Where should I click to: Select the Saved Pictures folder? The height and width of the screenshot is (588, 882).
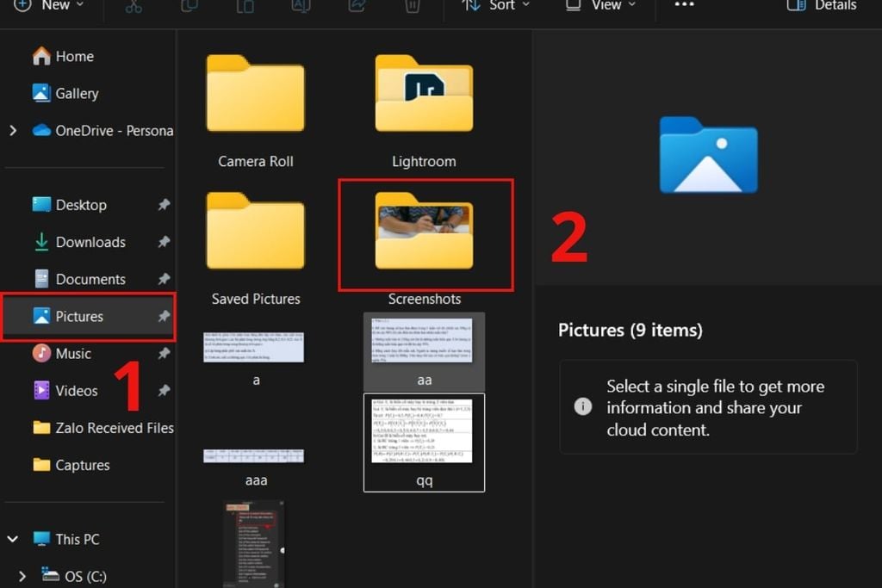(x=256, y=249)
